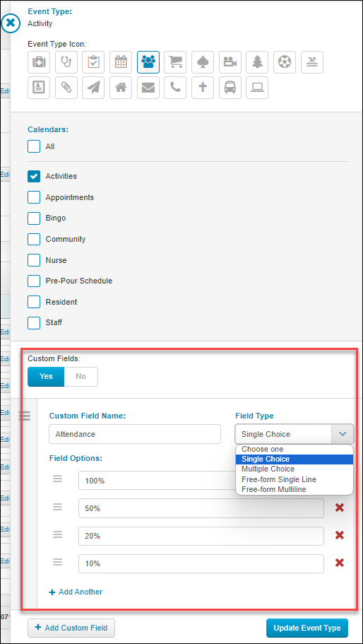The height and width of the screenshot is (644, 363).
Task: Choose the shopping cart event icon
Action: point(175,62)
